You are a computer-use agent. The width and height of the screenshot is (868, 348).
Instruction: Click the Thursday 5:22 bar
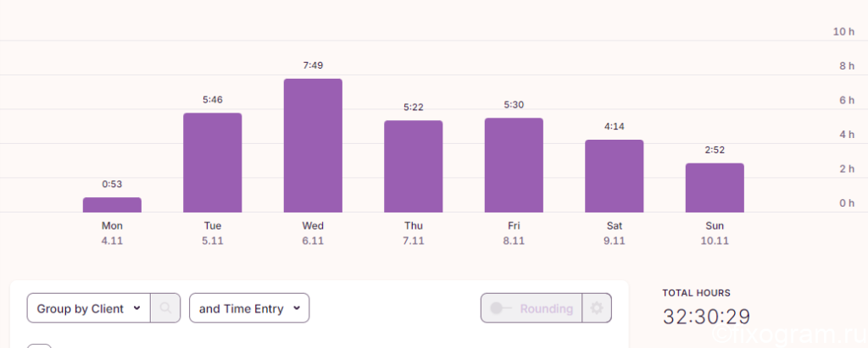(x=414, y=167)
